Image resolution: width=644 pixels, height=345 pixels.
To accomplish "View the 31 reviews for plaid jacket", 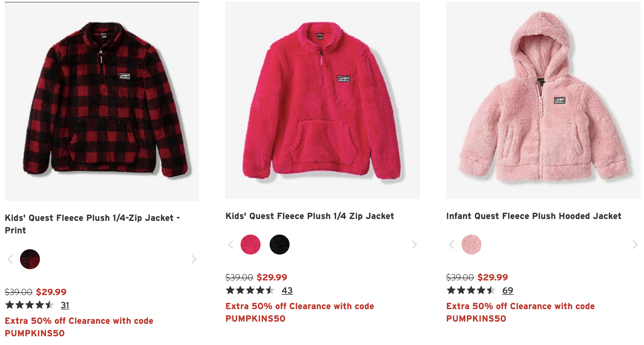I will click(x=65, y=305).
